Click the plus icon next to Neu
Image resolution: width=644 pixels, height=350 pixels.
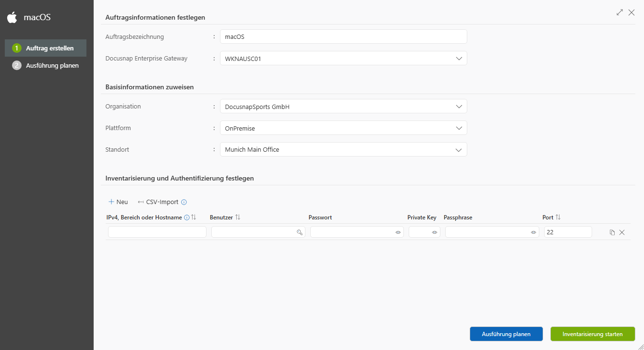[x=111, y=202]
